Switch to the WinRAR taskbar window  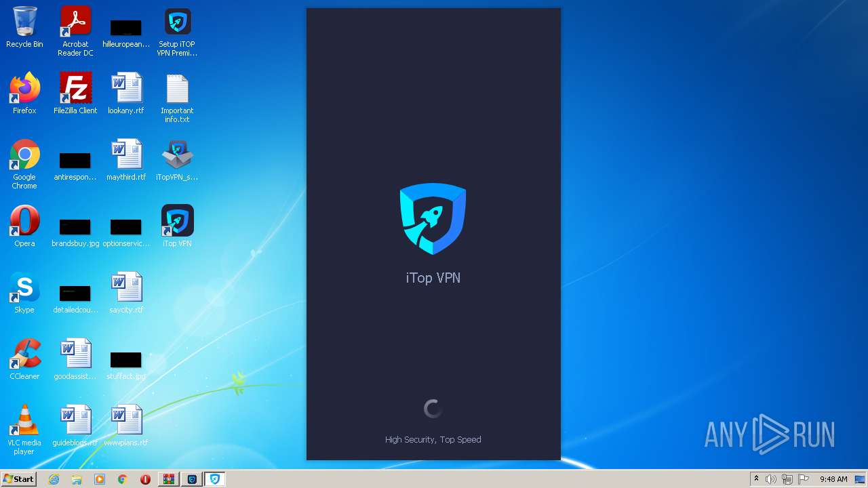pos(168,479)
